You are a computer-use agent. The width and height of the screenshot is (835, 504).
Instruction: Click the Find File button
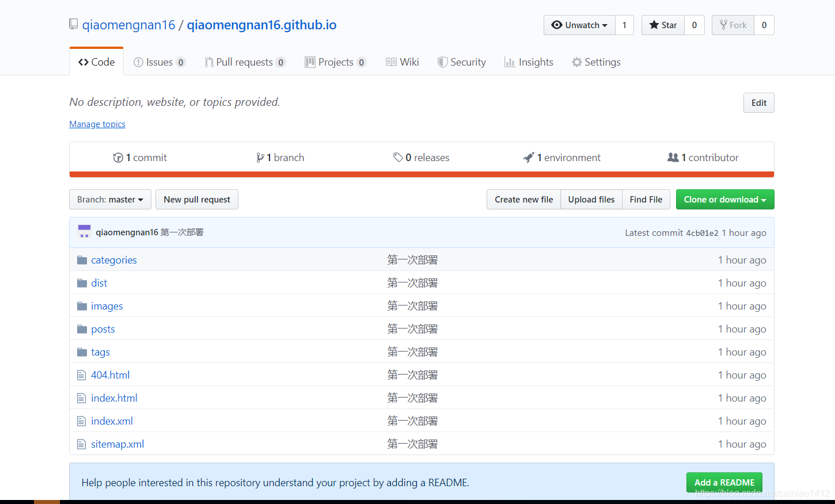(646, 199)
